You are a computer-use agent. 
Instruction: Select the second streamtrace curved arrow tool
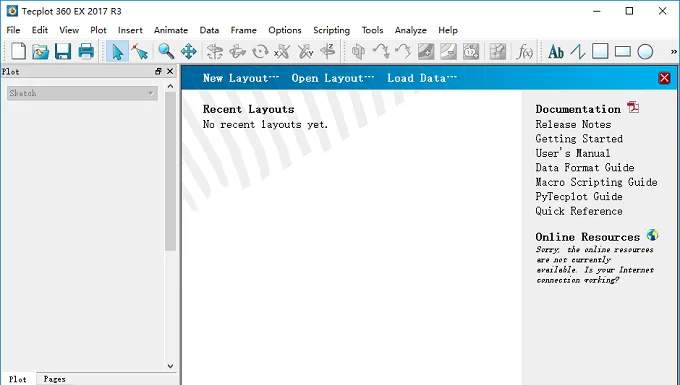coord(403,52)
